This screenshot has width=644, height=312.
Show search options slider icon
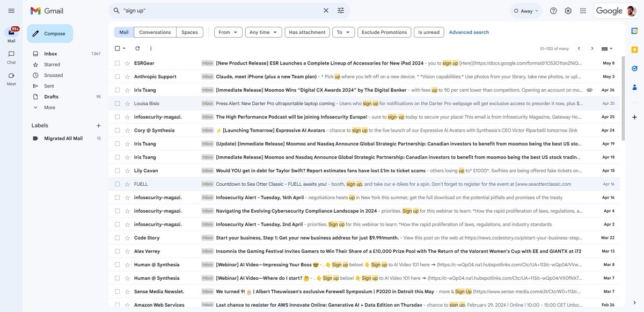(x=341, y=11)
